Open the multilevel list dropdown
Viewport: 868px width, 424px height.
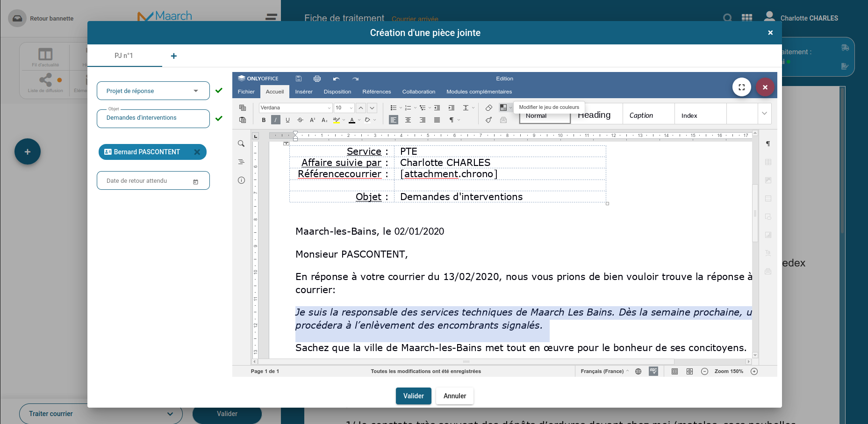coord(430,108)
